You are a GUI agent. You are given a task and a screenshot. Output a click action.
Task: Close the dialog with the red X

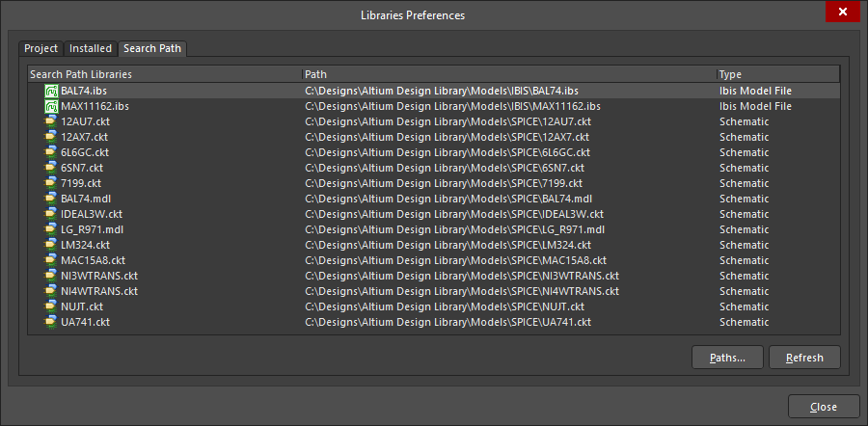(843, 12)
